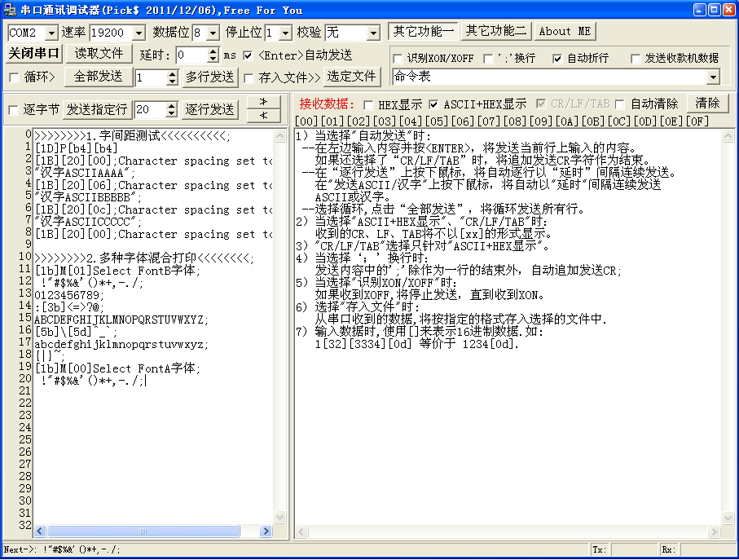Click the 其它功能二 button
The height and width of the screenshot is (560, 739).
496,31
